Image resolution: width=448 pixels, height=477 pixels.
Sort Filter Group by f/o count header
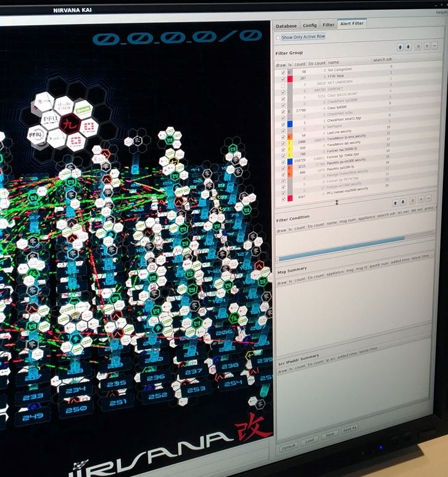click(x=317, y=64)
